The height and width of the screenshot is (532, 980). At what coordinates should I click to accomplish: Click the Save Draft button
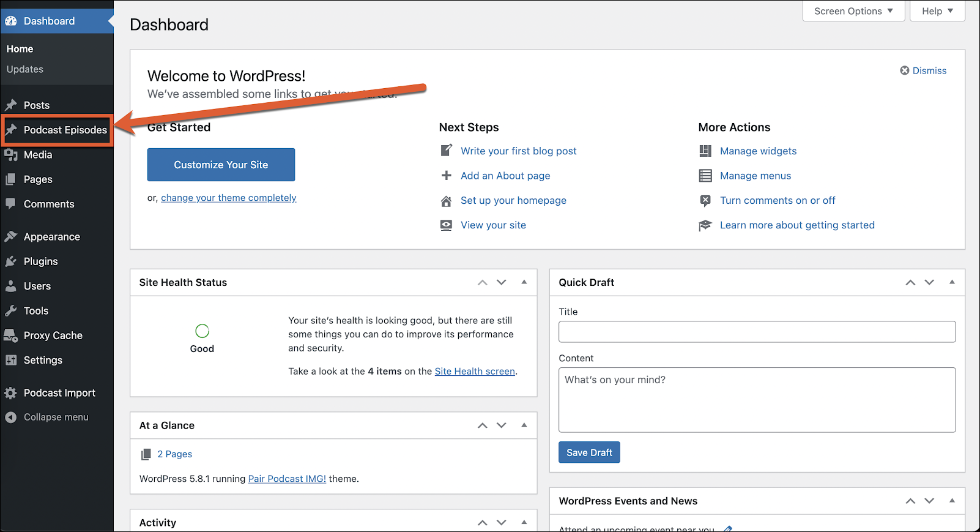589,452
